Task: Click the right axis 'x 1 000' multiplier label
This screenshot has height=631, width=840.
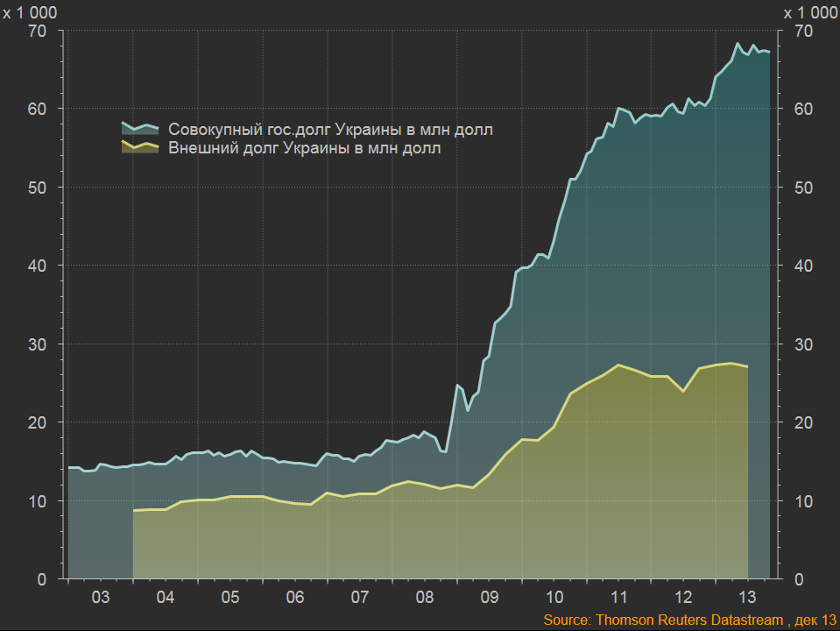Action: [x=810, y=12]
